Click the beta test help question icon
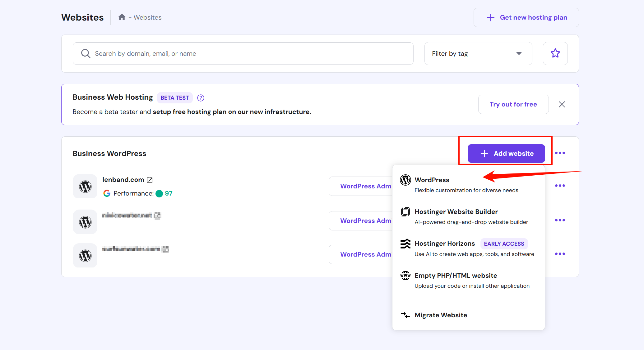This screenshot has height=350, width=644. [201, 98]
